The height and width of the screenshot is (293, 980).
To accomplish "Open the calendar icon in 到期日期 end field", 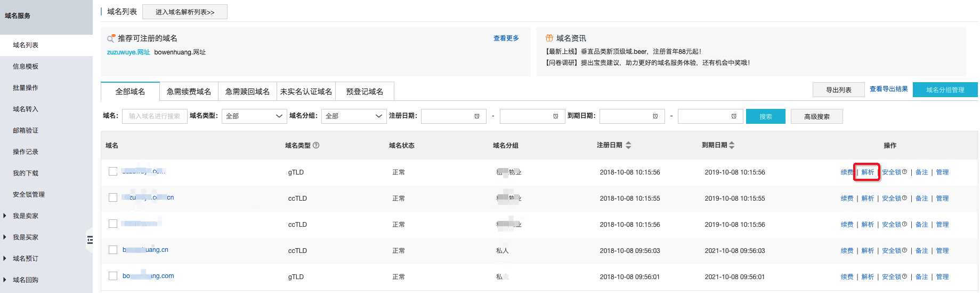I will 734,116.
